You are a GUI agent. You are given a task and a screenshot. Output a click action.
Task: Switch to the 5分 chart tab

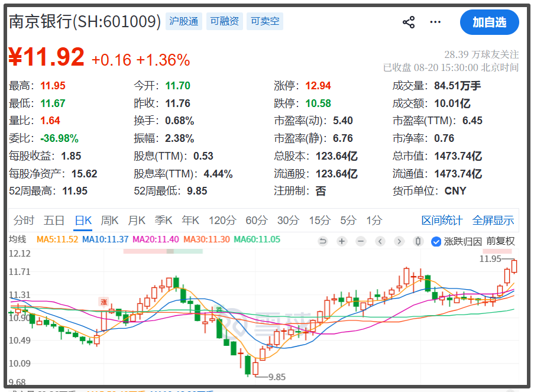point(348,221)
